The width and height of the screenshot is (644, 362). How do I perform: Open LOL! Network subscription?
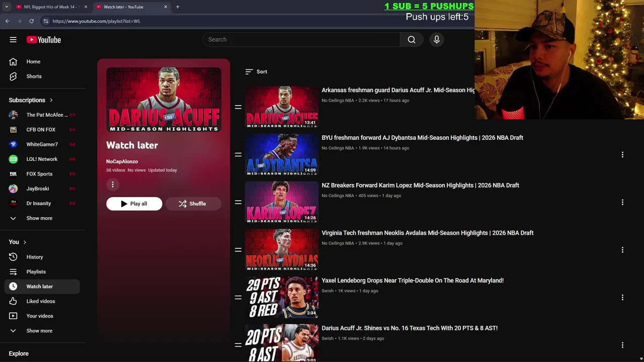pyautogui.click(x=42, y=159)
